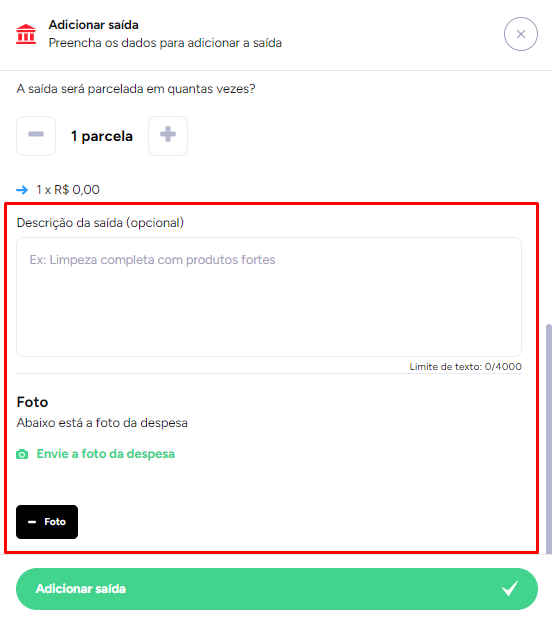
Task: Increase the number of parcelas
Action: click(x=168, y=136)
